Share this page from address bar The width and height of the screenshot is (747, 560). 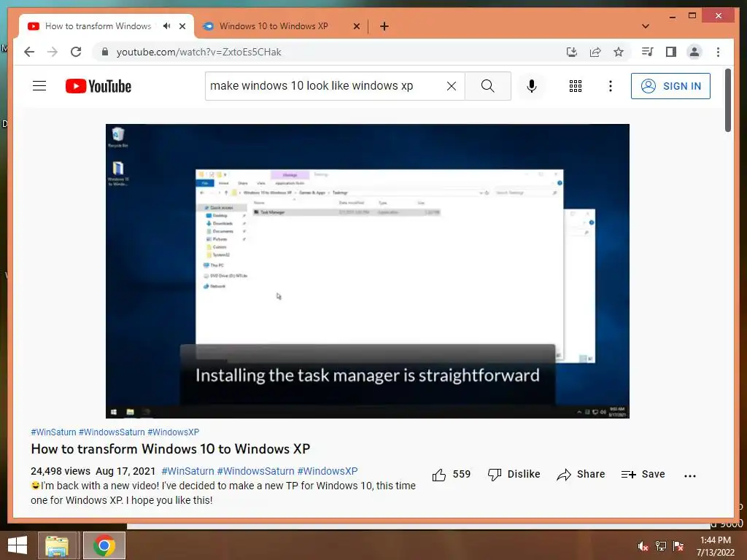[x=595, y=52]
